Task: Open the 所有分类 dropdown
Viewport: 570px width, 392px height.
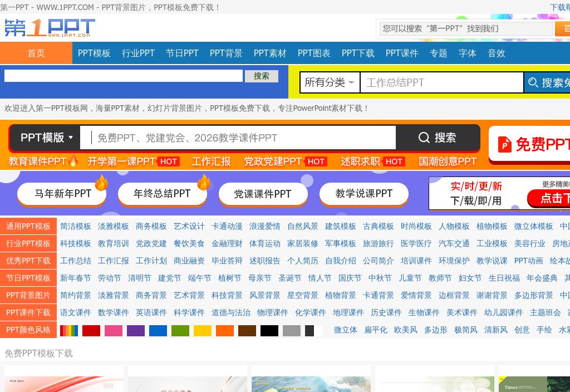Action: [x=330, y=82]
